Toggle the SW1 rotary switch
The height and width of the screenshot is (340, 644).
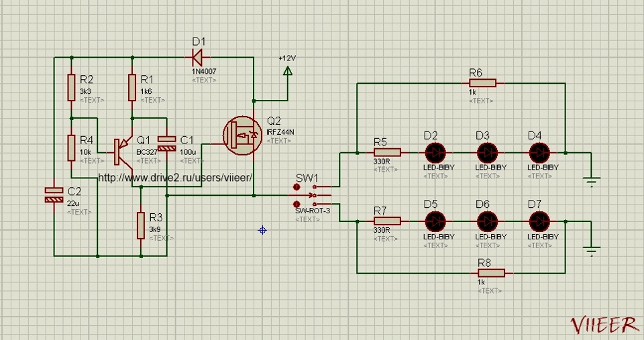point(313,195)
